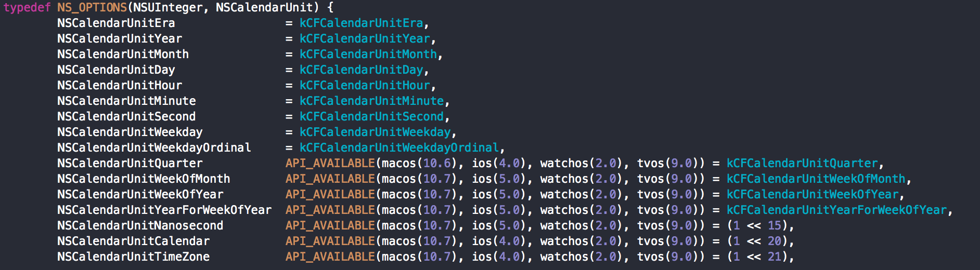The height and width of the screenshot is (270, 980).
Task: Click the kCFCalendarUnitYearForWeekOfYear constant
Action: pyautogui.click(x=836, y=210)
